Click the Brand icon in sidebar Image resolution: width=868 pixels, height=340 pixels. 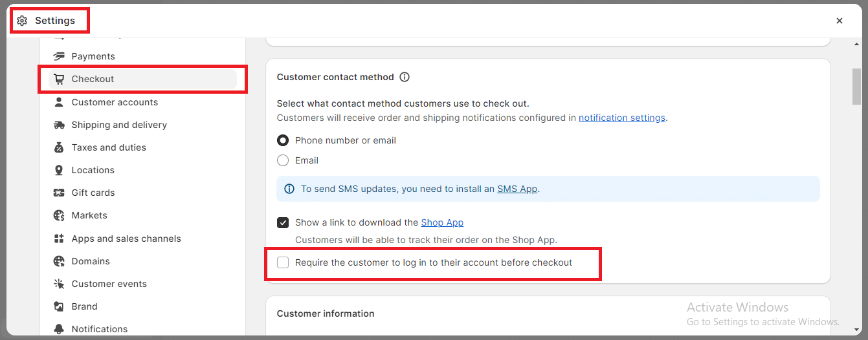pos(59,306)
